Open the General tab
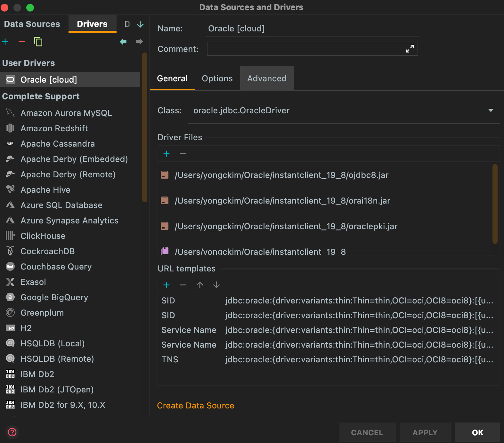The height and width of the screenshot is (443, 504). (172, 78)
